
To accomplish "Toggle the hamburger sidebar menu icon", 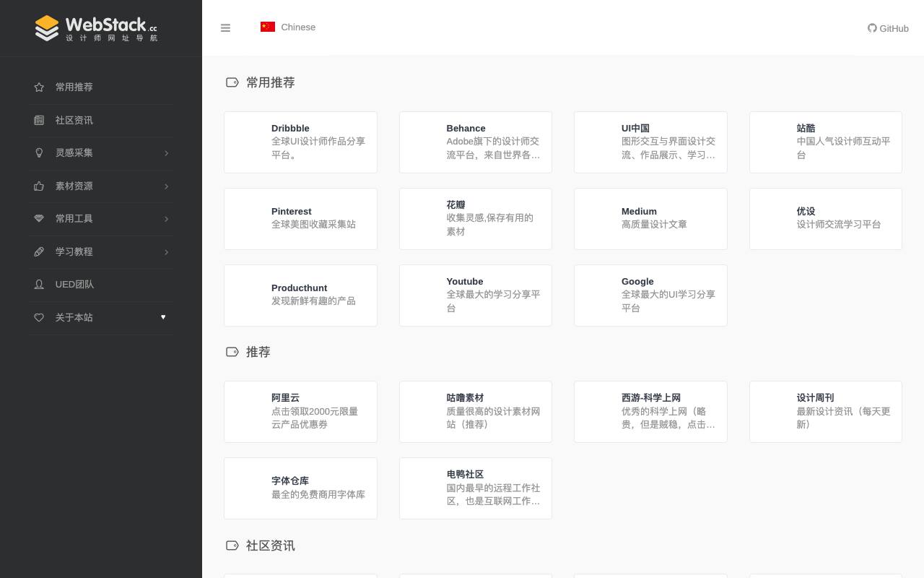I will pos(225,28).
